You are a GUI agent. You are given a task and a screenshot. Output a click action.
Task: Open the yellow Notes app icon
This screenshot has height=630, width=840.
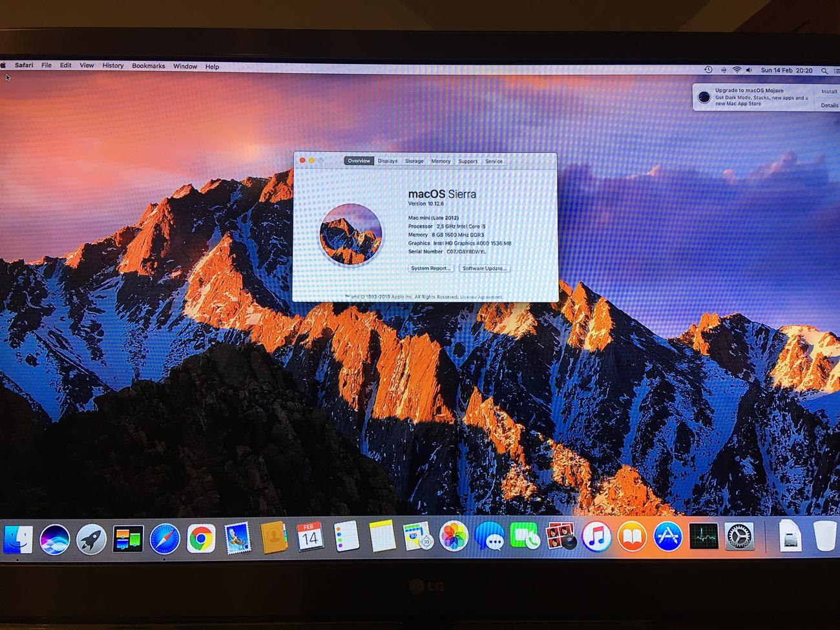click(x=382, y=536)
